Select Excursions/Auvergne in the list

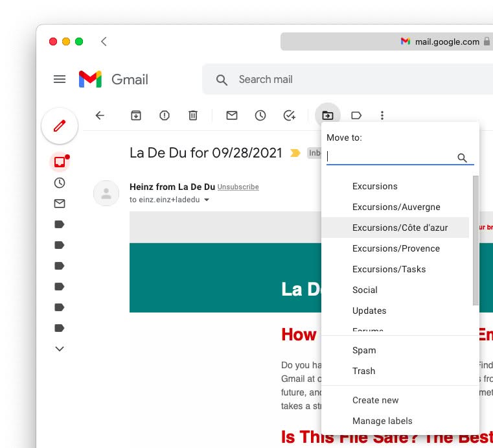pos(395,207)
